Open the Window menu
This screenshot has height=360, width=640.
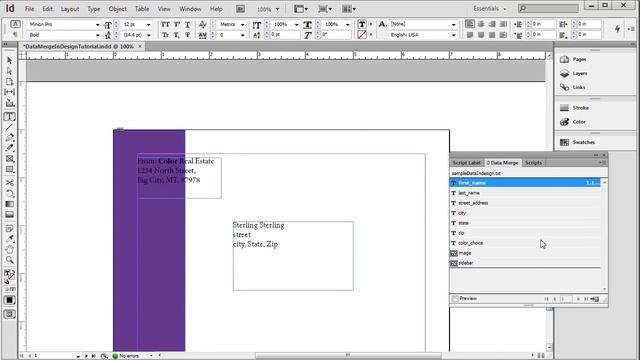click(x=190, y=9)
